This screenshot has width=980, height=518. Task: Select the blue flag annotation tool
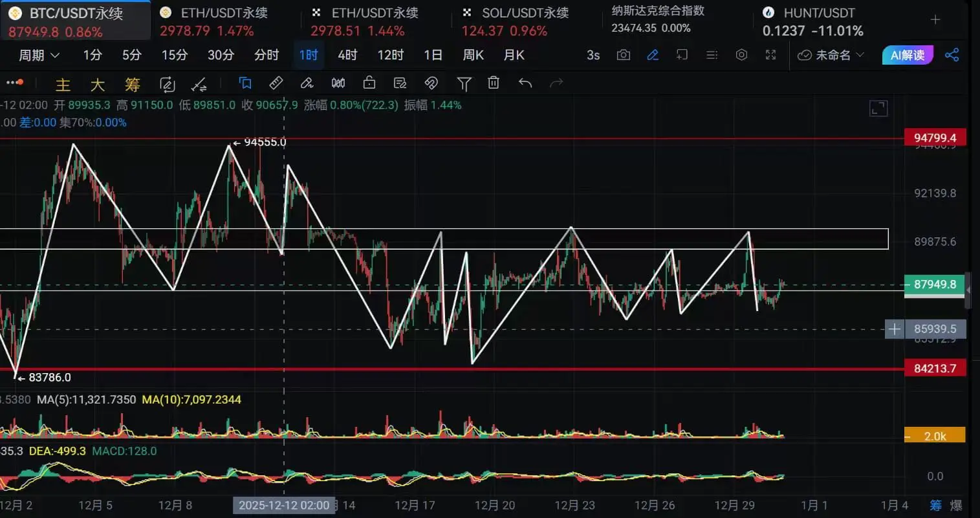coord(245,83)
